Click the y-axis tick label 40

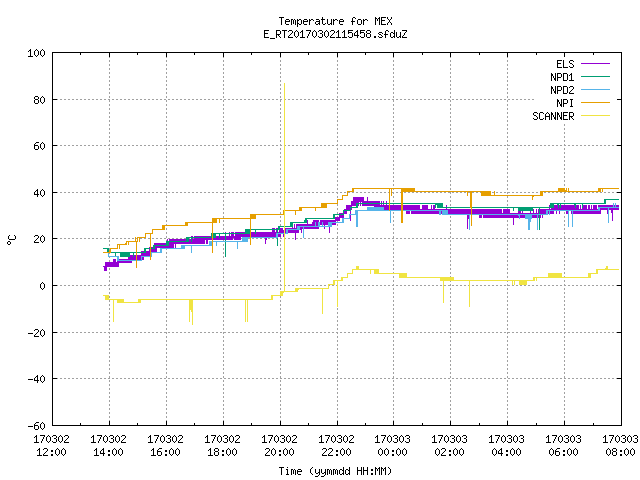[39, 193]
